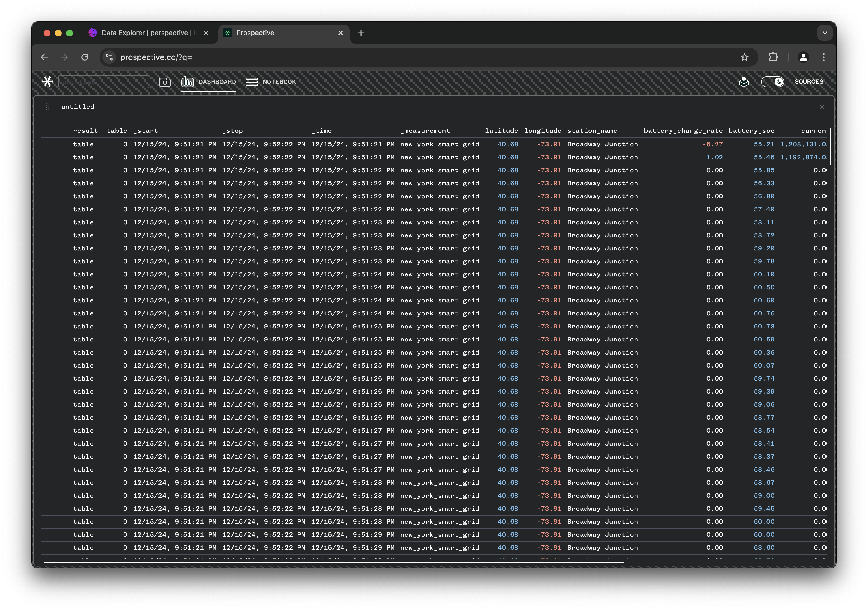Click the battery_soc value 57.49

click(x=764, y=209)
